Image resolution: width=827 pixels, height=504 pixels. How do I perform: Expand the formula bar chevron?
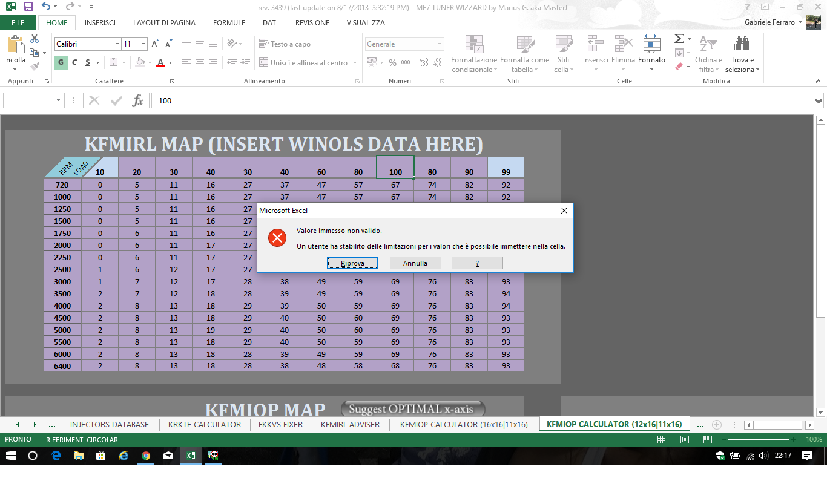coord(819,101)
